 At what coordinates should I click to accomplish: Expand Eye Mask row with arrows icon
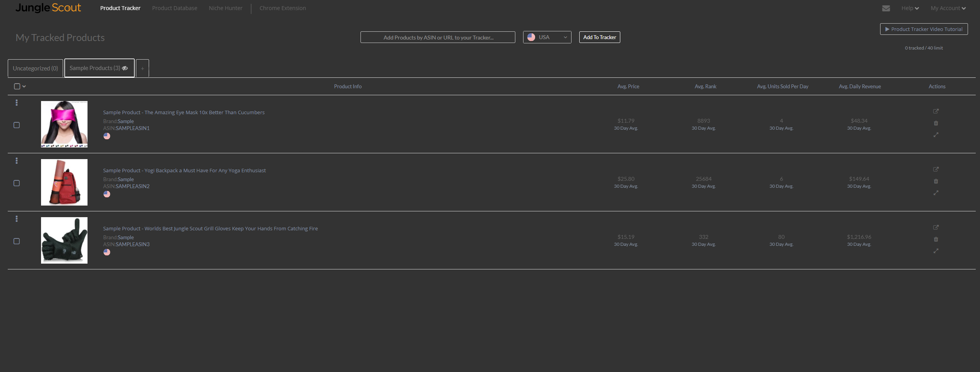[936, 135]
